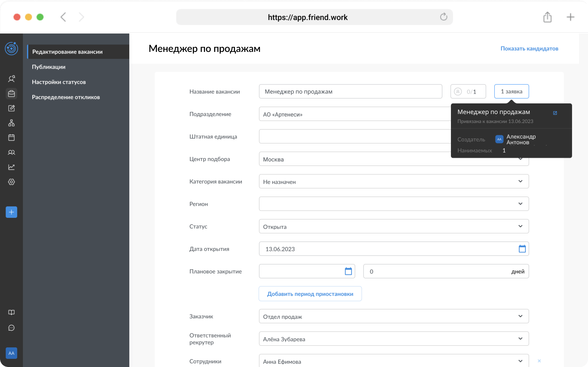Open the edit/requests pencil icon in sidebar
Image resolution: width=588 pixels, height=367 pixels.
click(x=11, y=108)
